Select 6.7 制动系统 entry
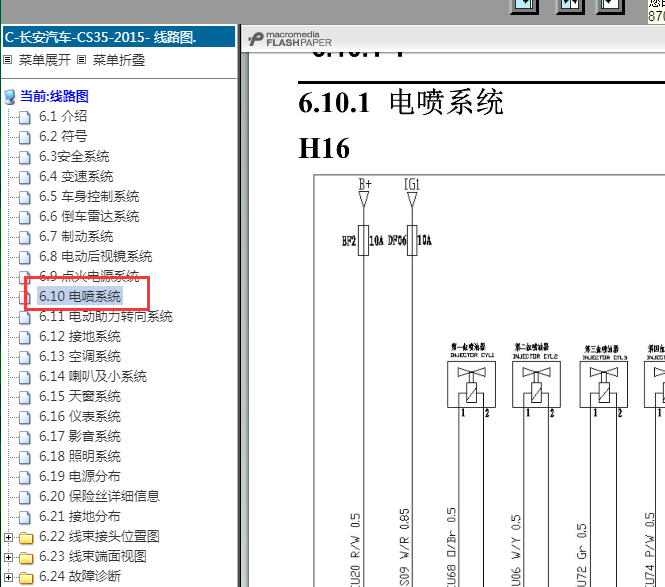The width and height of the screenshot is (665, 587). pyautogui.click(x=76, y=236)
